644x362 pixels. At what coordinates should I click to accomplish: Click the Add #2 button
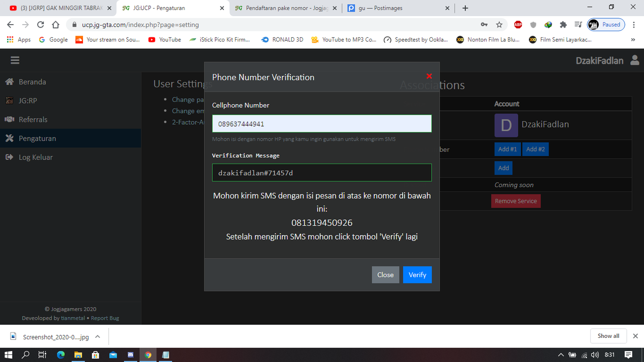point(535,149)
